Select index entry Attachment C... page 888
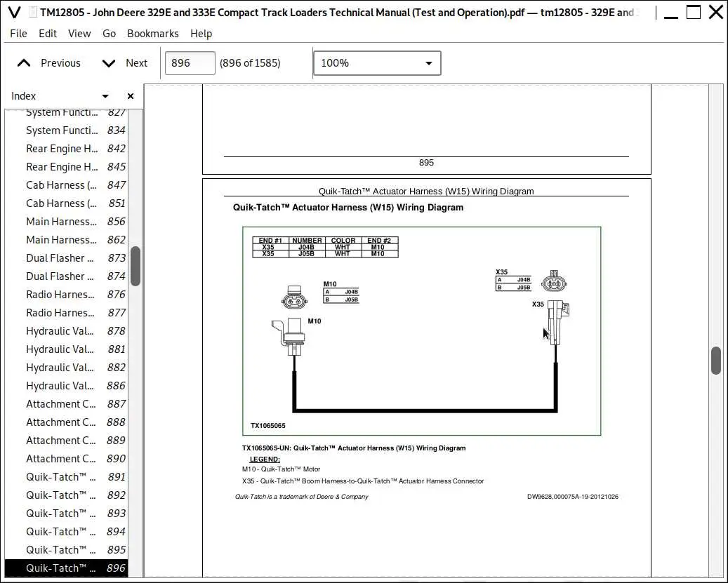The image size is (728, 583). coord(66,422)
